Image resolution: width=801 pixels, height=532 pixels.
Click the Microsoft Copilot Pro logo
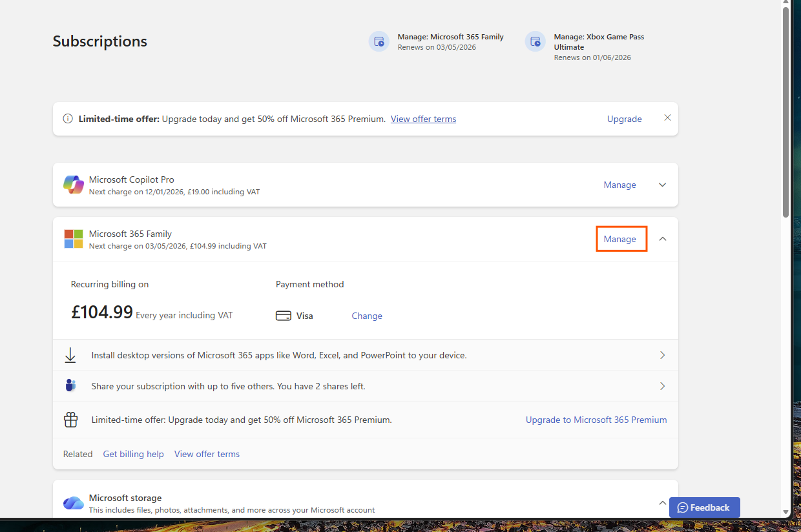click(x=74, y=185)
